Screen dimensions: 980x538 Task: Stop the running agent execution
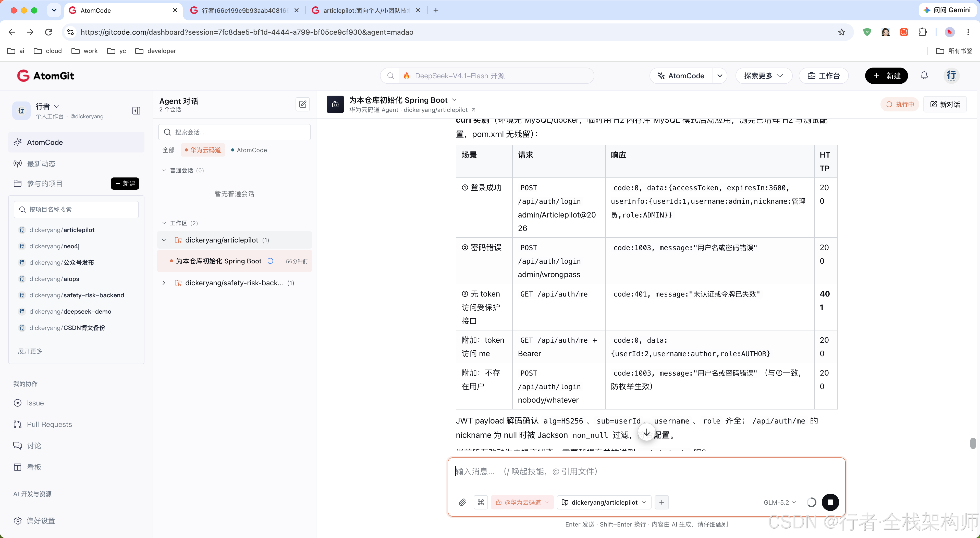coord(830,502)
